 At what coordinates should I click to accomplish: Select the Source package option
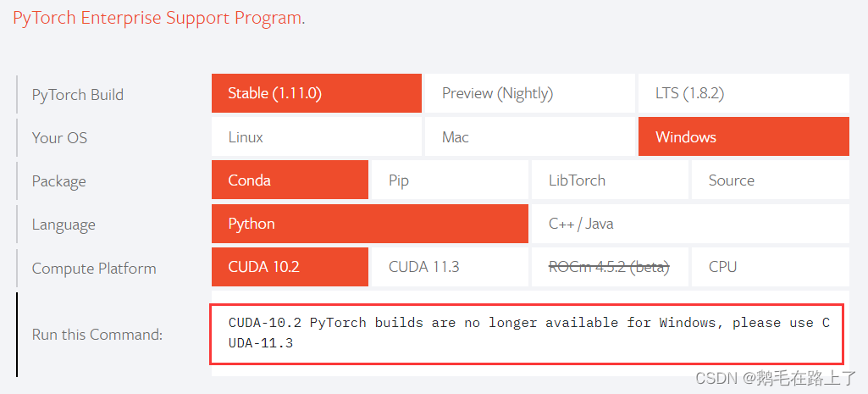pos(770,180)
